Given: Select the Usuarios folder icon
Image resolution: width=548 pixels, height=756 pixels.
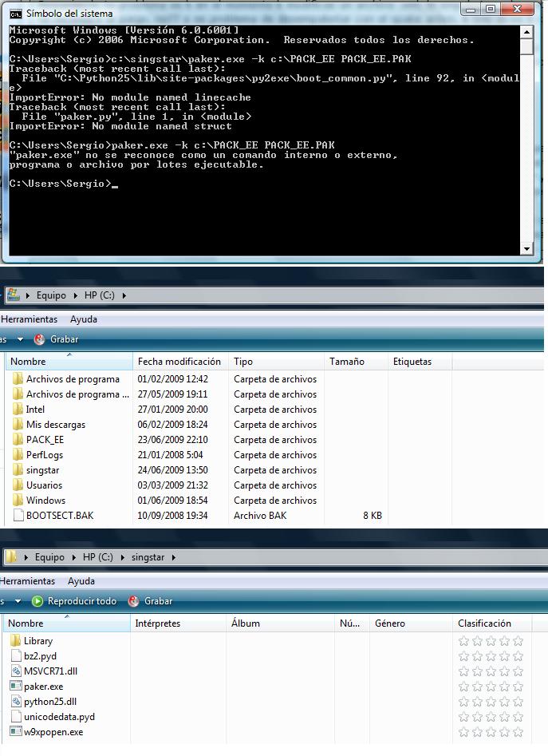Looking at the screenshot, I should click(18, 485).
